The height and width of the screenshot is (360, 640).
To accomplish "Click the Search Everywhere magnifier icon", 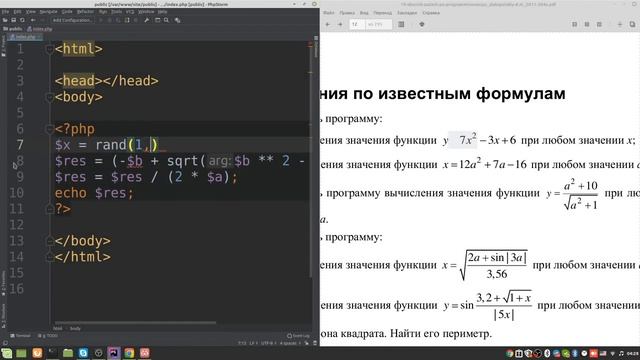I will 166,20.
